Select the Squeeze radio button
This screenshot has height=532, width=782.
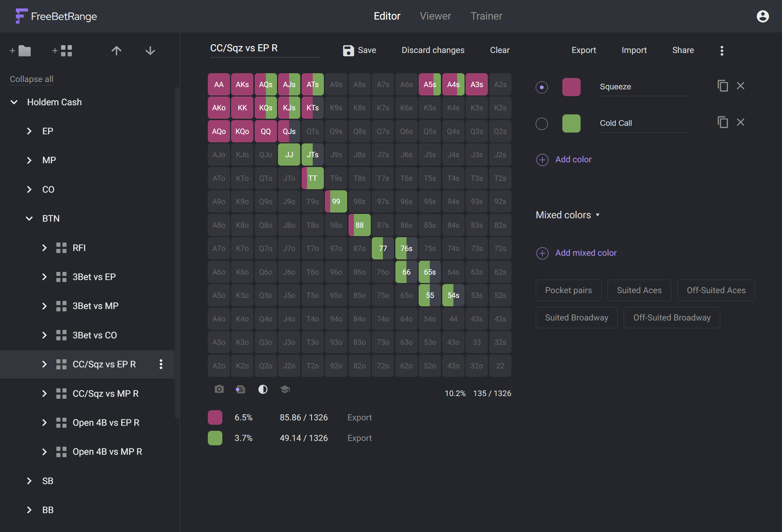point(542,87)
